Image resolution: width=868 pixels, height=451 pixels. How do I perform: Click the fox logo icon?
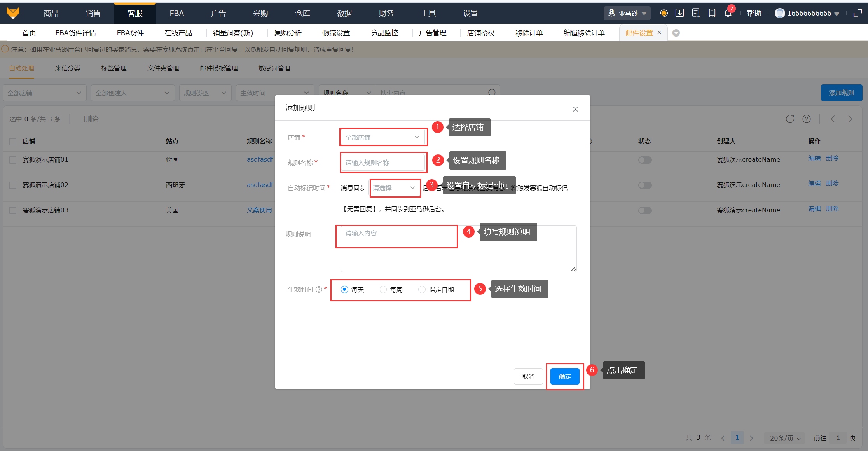(x=13, y=13)
